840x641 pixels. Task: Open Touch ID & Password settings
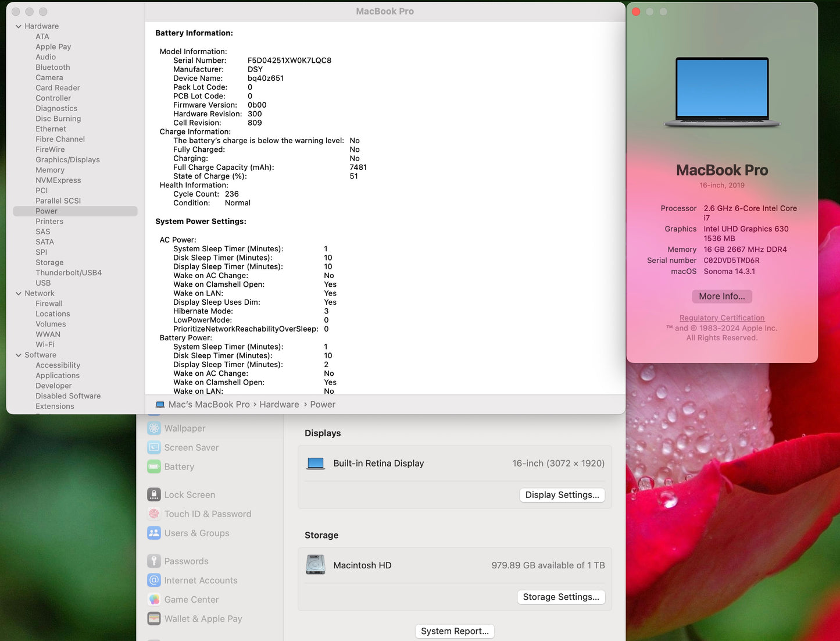click(208, 514)
